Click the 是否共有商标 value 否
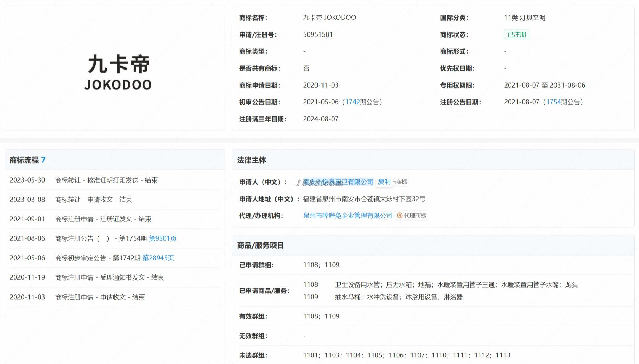Image resolution: width=639 pixels, height=364 pixels. 306,68
